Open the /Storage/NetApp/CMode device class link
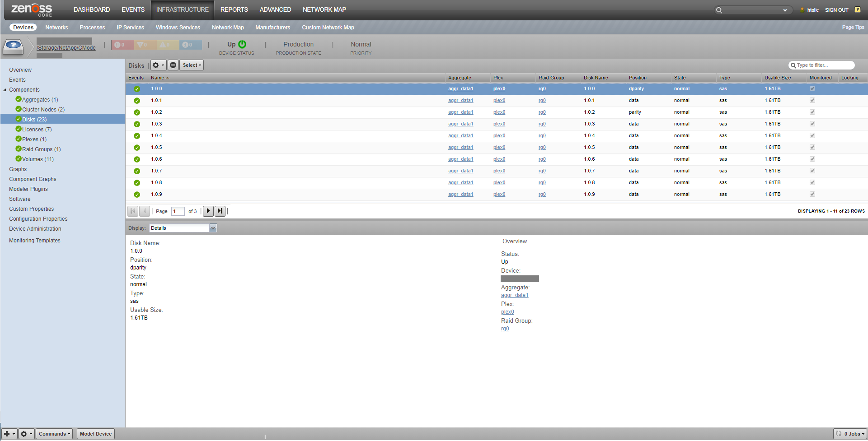This screenshot has height=441, width=868. click(66, 48)
